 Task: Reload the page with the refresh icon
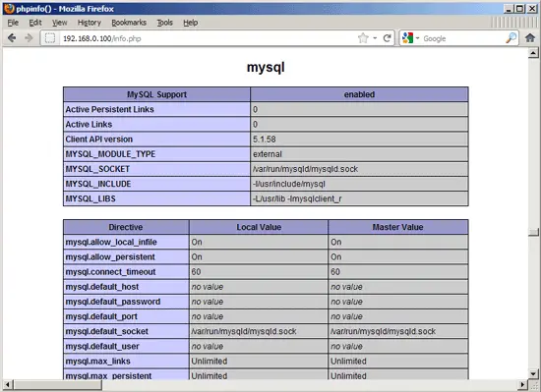pyautogui.click(x=388, y=38)
